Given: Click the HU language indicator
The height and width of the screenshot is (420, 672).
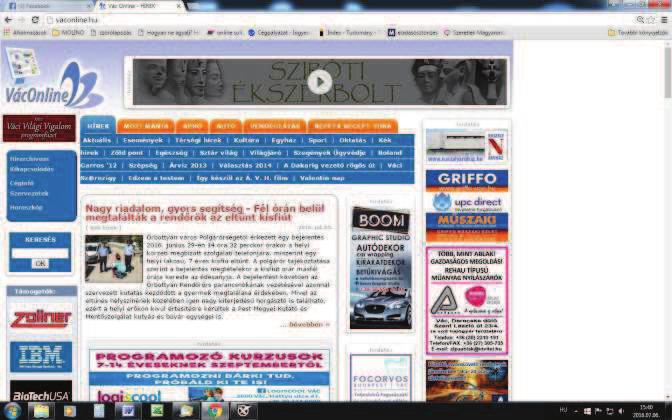Looking at the screenshot, I should (563, 411).
